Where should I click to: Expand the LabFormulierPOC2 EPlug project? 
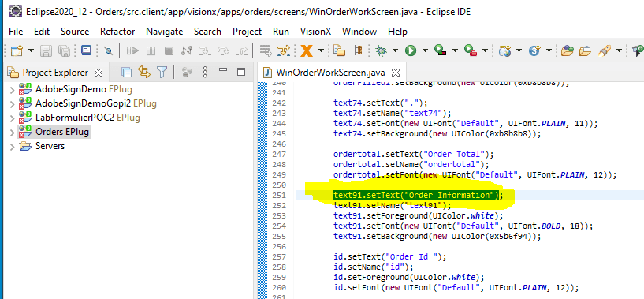point(12,118)
